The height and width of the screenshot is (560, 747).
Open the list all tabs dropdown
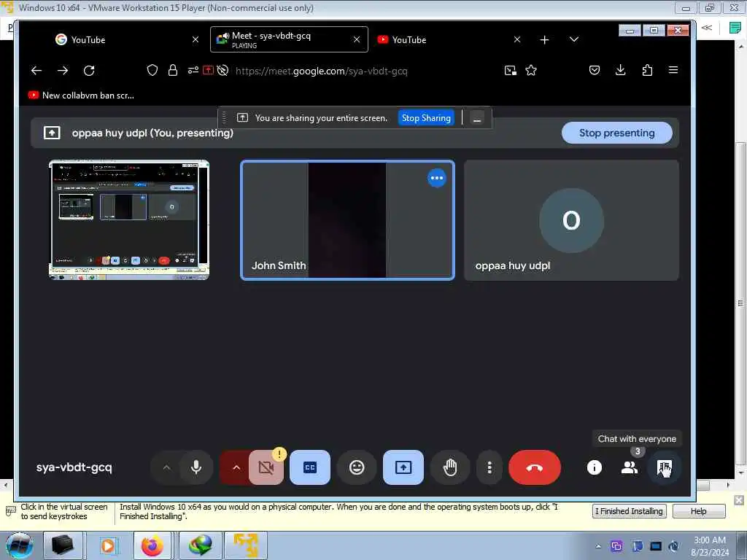[x=574, y=39]
